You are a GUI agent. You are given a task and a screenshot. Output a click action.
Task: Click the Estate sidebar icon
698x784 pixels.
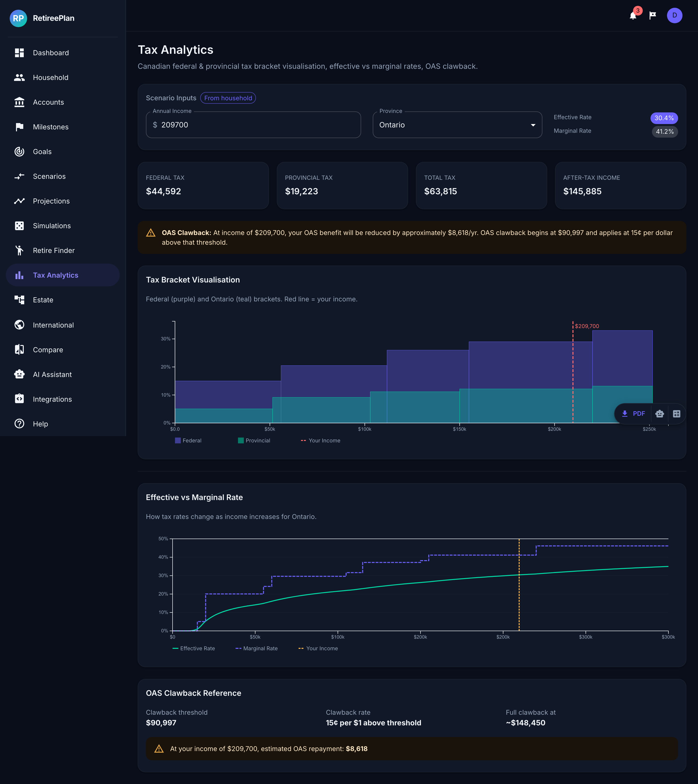pos(19,300)
